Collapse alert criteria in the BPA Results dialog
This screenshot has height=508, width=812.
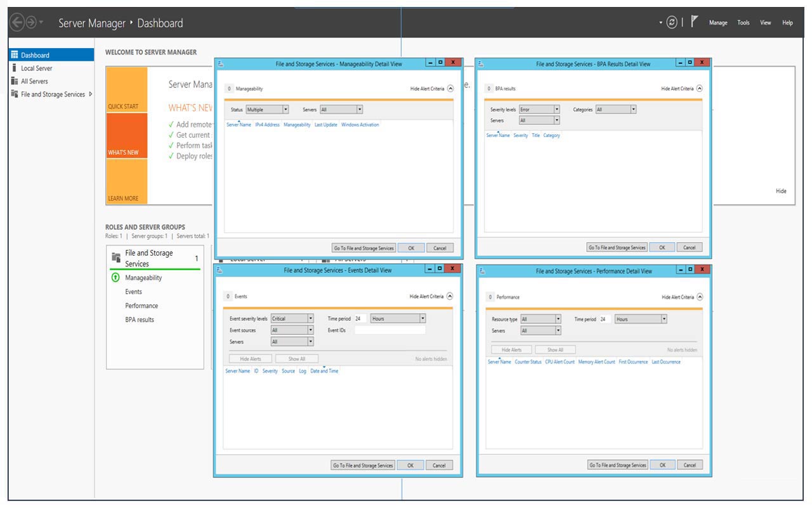point(700,89)
